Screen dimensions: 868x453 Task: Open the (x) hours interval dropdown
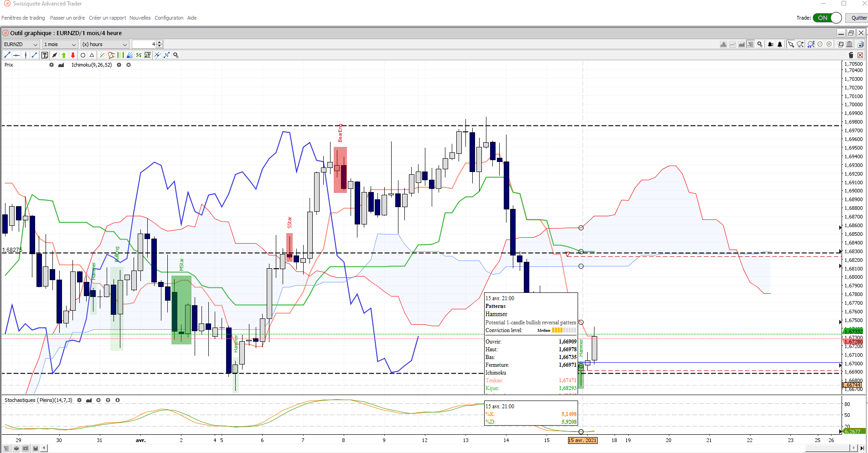click(105, 44)
